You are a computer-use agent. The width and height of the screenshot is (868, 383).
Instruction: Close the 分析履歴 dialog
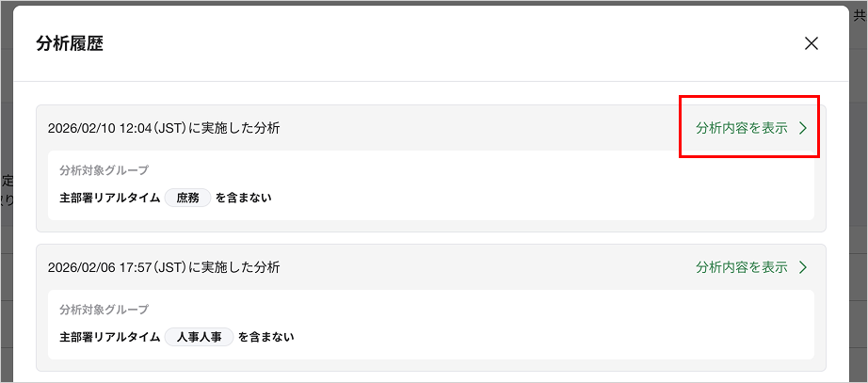coord(811,43)
